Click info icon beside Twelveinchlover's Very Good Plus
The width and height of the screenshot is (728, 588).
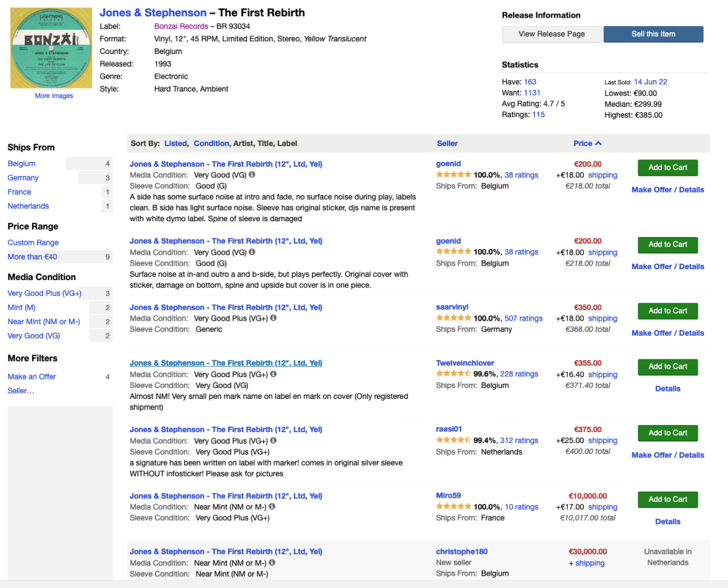coord(274,374)
